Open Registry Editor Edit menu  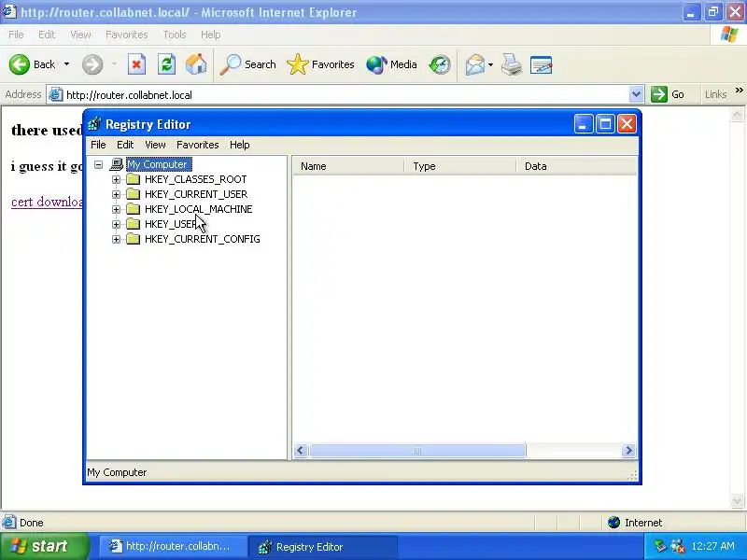(125, 145)
